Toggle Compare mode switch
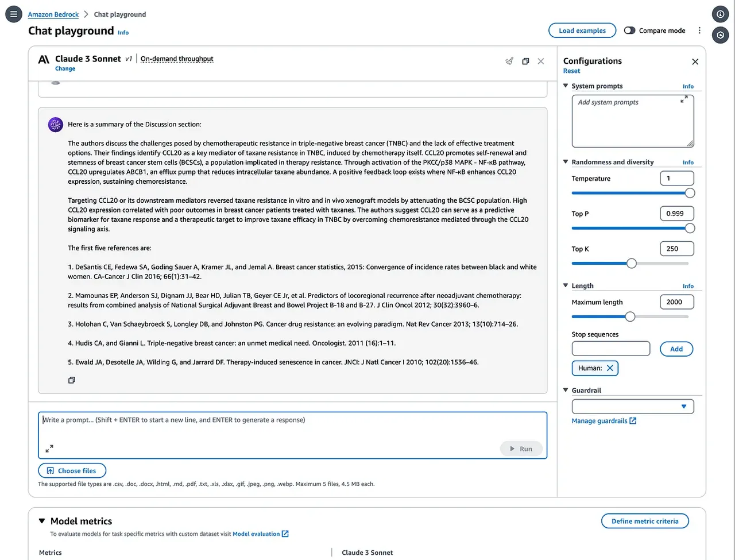The image size is (735, 560). tap(629, 30)
